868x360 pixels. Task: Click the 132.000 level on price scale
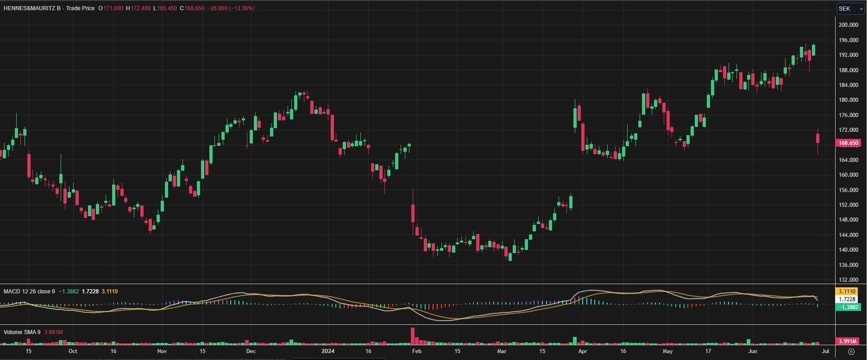tap(849, 280)
